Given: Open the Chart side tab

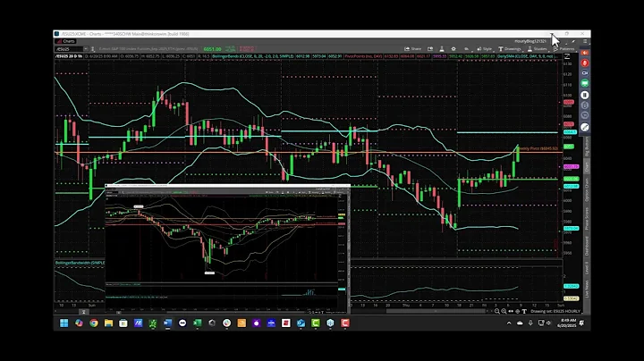Looking at the screenshot, I should (587, 167).
